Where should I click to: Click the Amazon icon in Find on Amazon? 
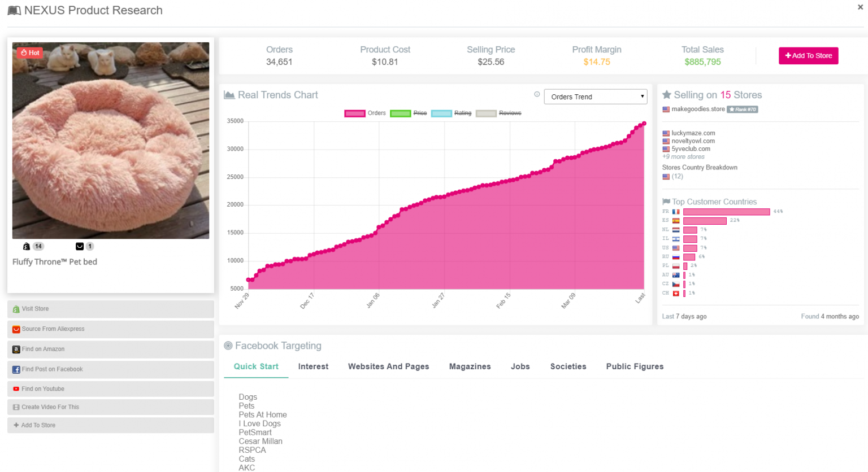click(x=16, y=349)
